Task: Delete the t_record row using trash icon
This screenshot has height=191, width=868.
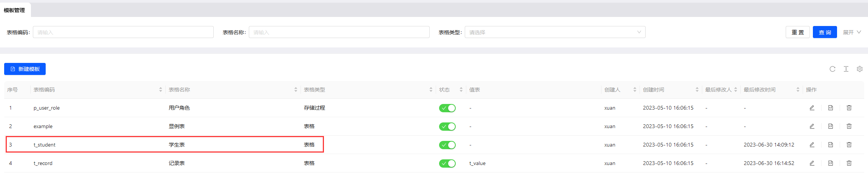Action: (849, 163)
